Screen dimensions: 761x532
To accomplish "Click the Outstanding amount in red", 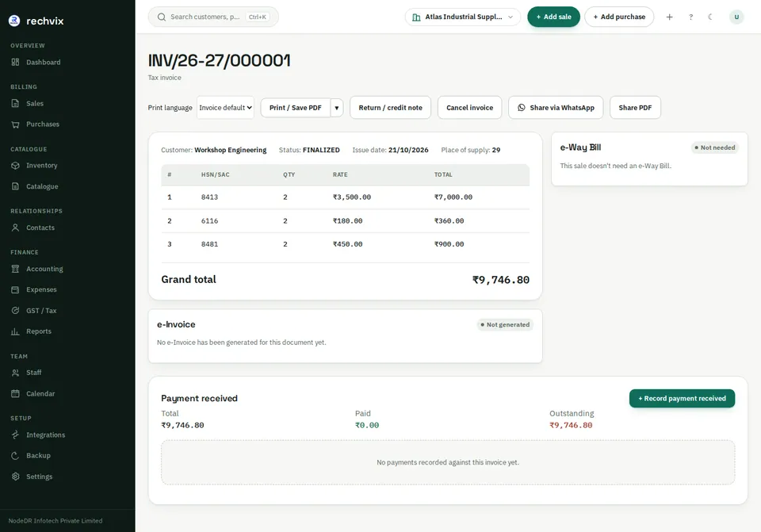I will click(x=571, y=425).
